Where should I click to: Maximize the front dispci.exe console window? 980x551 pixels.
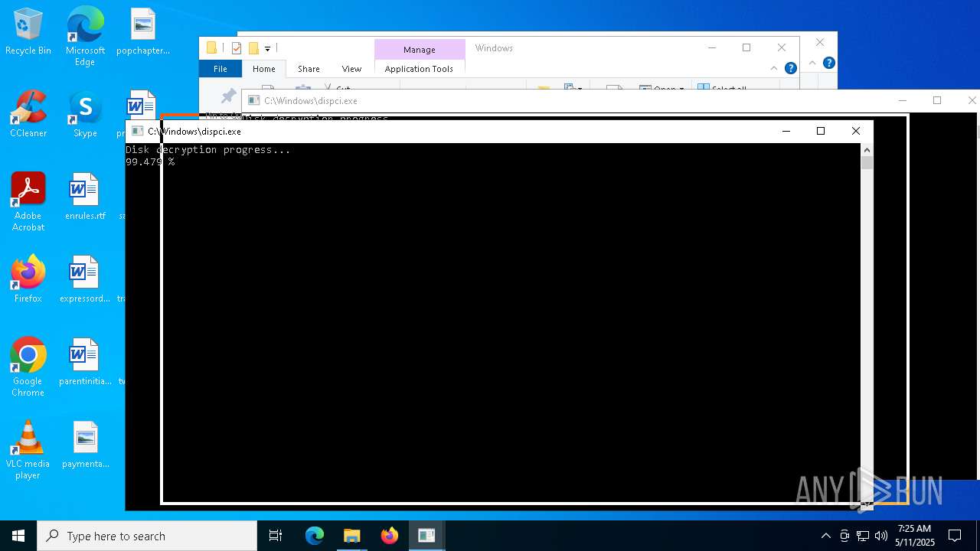point(821,131)
